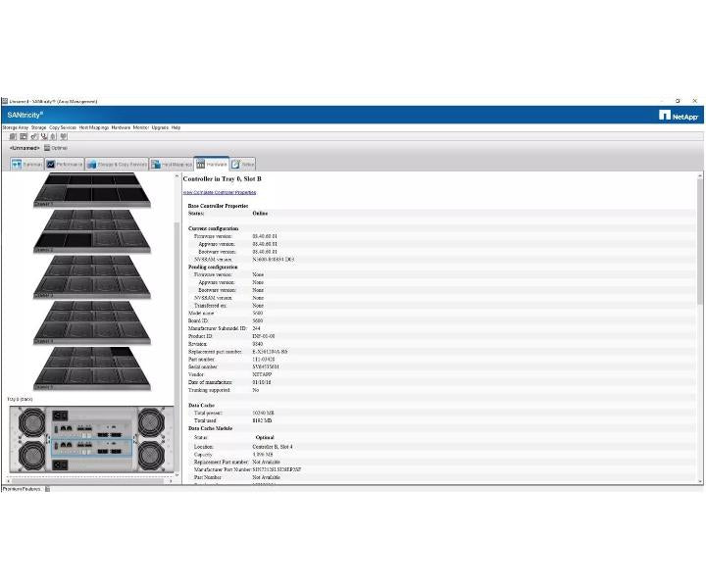Click top-left fan in tray back view
Screen dimensions: 706x588
(32, 422)
